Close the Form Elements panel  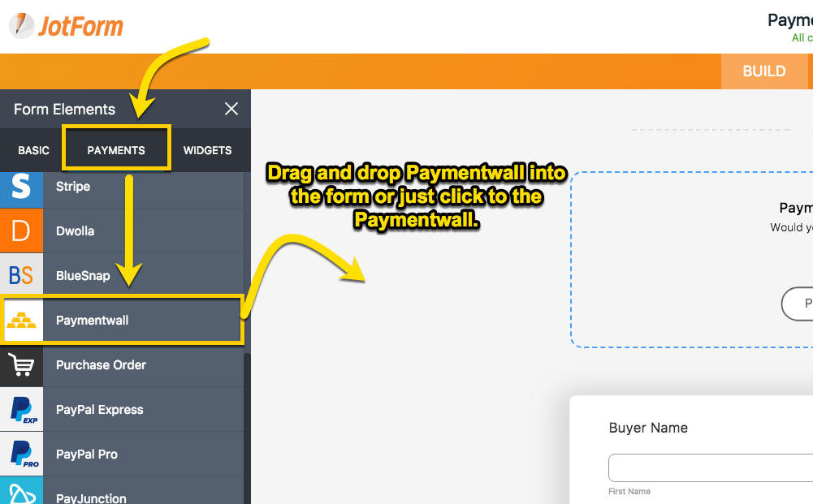[x=231, y=109]
